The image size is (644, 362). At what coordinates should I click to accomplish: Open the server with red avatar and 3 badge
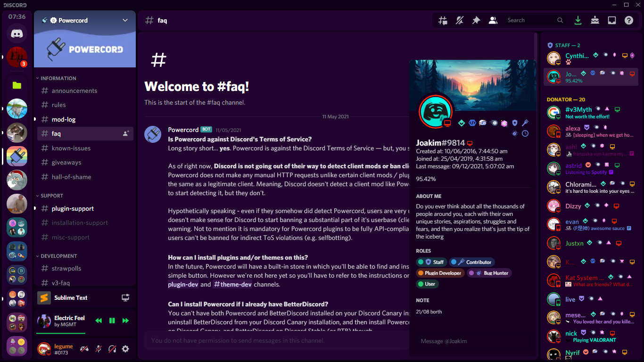pos(17,58)
